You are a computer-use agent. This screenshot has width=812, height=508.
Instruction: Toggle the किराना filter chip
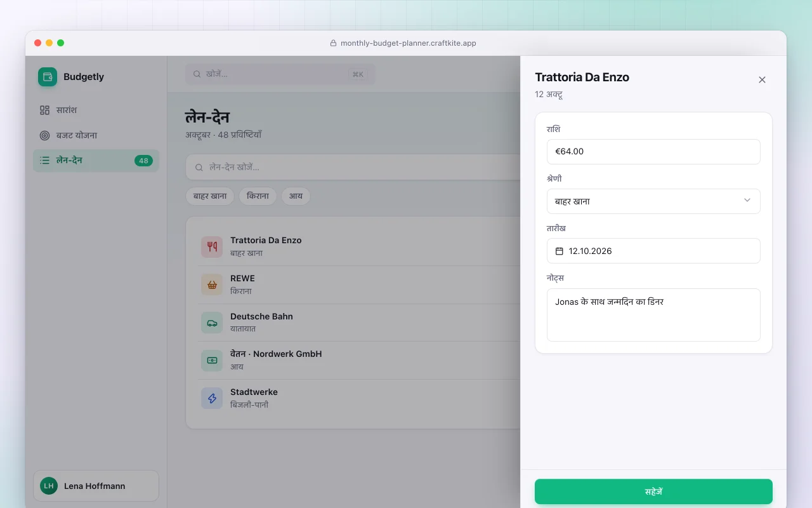pyautogui.click(x=258, y=196)
